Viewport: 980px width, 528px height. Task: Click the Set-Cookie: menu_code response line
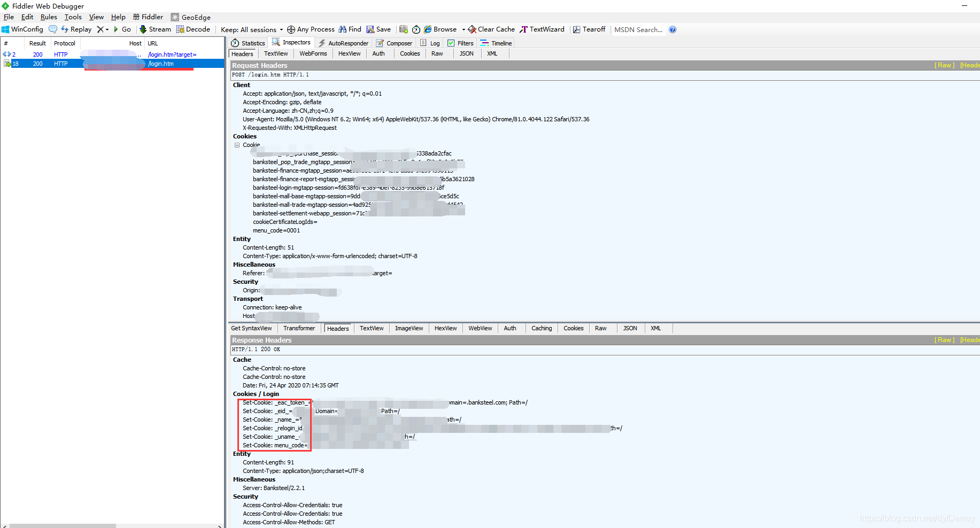(275, 445)
